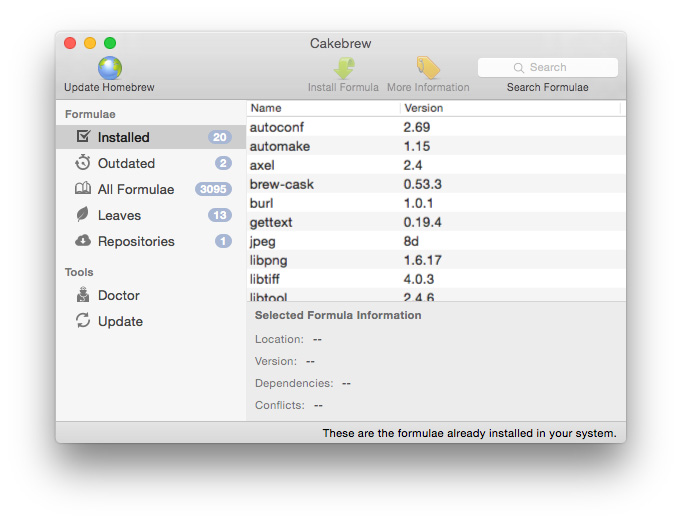Click version 2.4 cell of axel
682x523 pixels.
413,165
